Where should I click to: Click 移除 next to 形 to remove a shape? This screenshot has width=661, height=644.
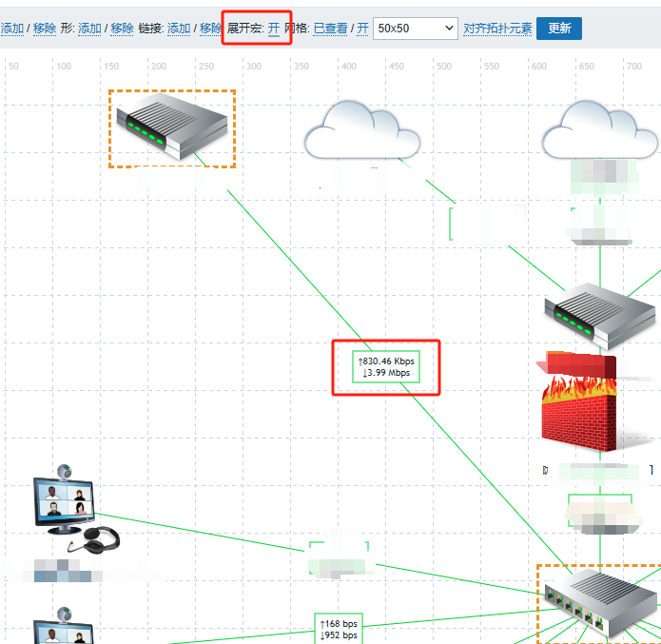(122, 29)
